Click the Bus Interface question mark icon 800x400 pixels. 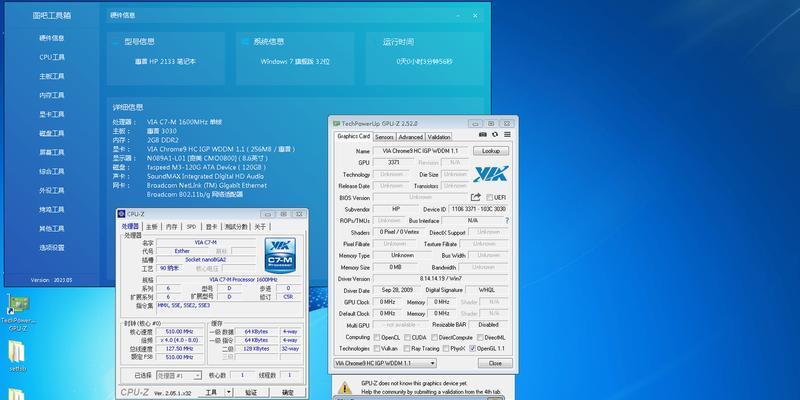(507, 220)
